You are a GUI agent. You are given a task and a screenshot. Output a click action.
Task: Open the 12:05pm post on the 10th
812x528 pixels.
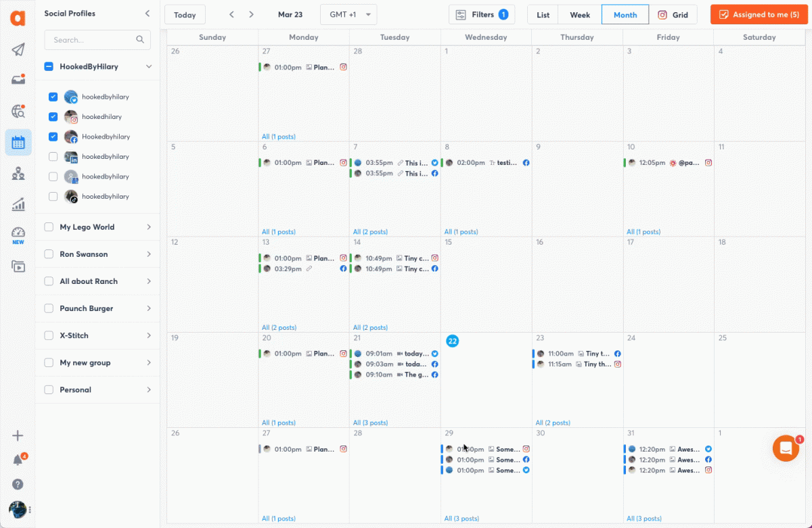[668, 163]
